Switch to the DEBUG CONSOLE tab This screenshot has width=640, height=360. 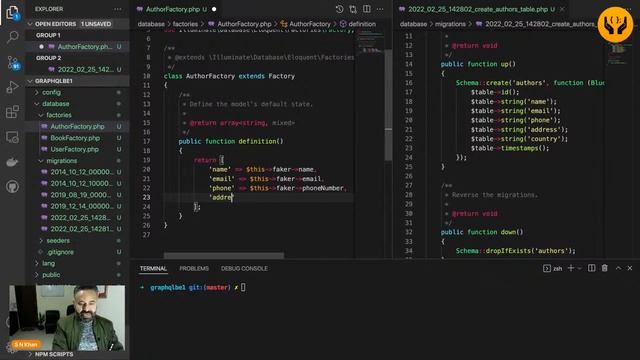(x=244, y=269)
